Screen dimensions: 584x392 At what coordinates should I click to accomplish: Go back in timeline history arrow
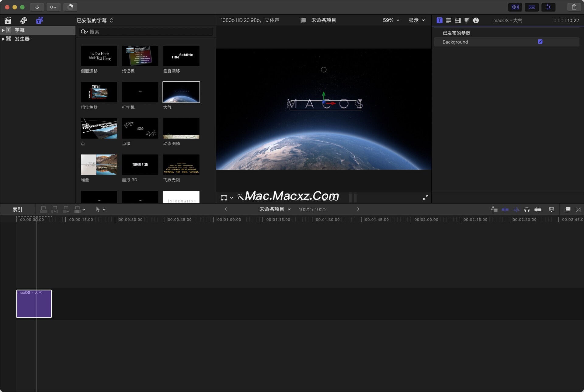coord(226,209)
